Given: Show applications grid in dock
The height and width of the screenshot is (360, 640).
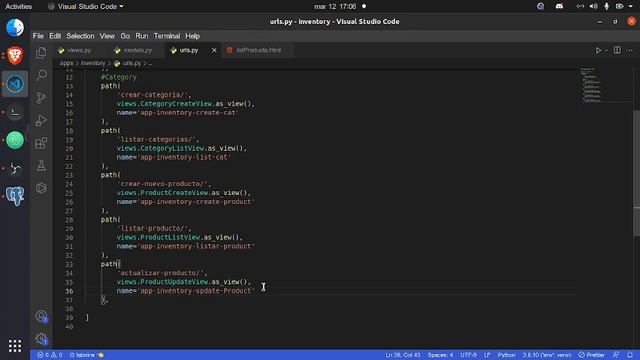Looking at the screenshot, I should coord(15,346).
